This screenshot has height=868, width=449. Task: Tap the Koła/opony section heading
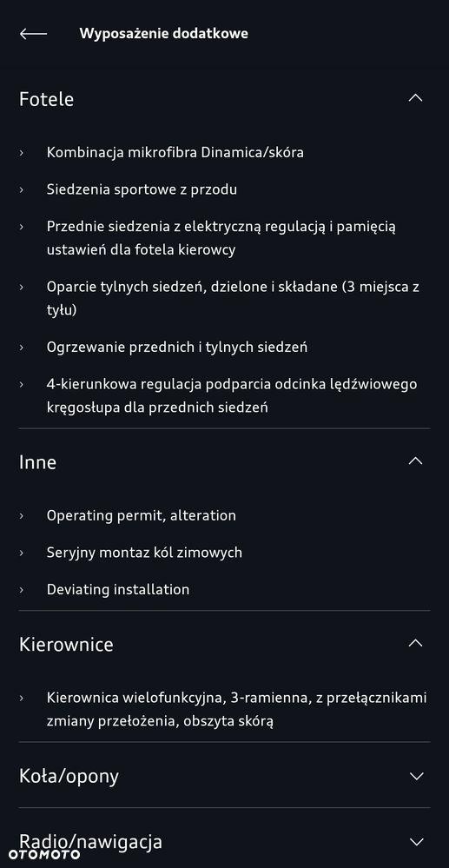click(69, 777)
